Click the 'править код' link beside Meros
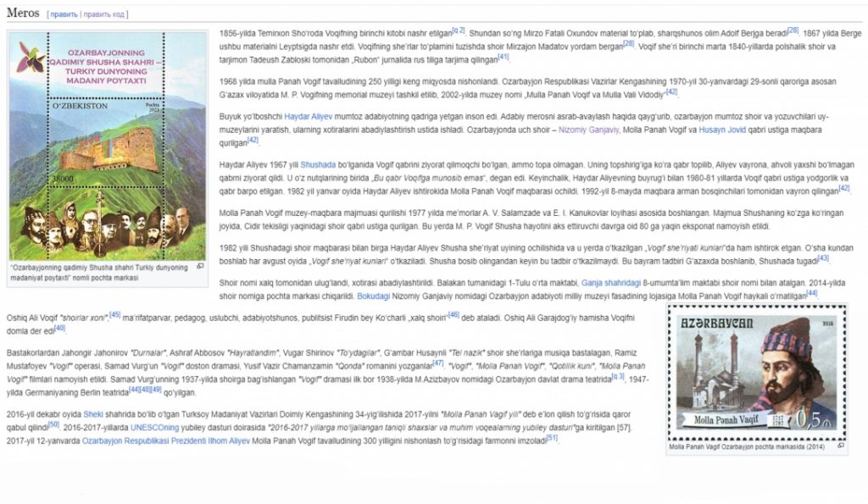The image size is (868, 504). pyautogui.click(x=103, y=14)
